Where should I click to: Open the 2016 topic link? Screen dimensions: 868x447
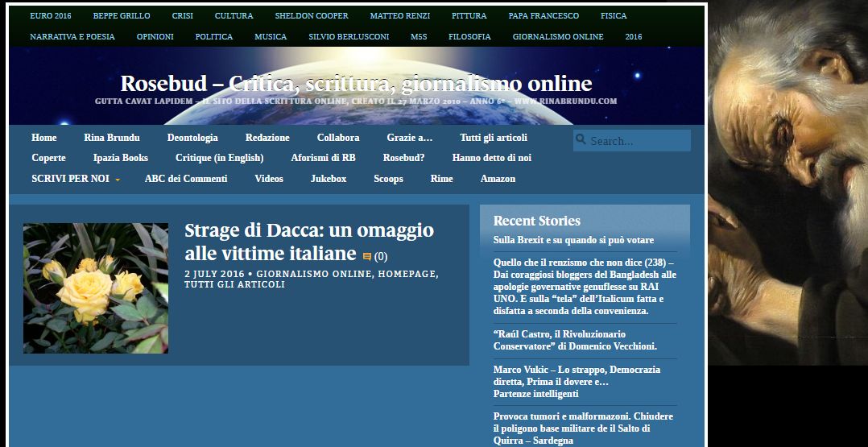click(633, 36)
